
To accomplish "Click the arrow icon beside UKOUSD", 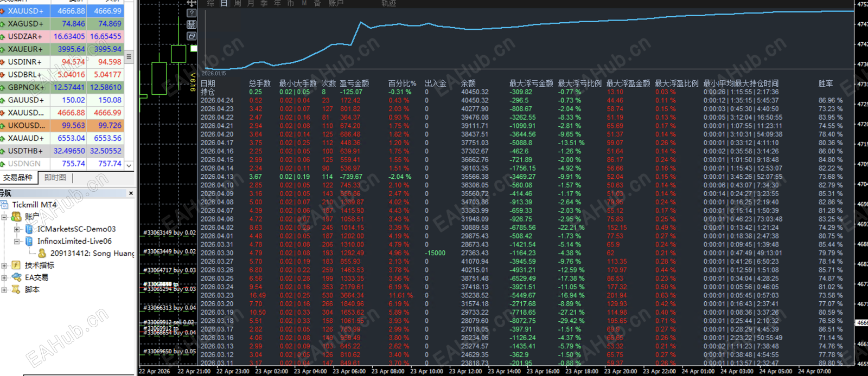I will pyautogui.click(x=3, y=126).
